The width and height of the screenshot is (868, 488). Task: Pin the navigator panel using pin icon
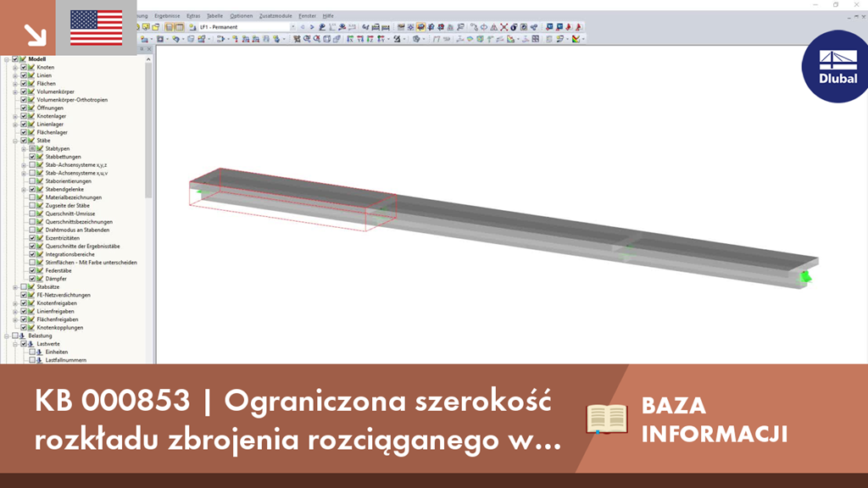[142, 48]
